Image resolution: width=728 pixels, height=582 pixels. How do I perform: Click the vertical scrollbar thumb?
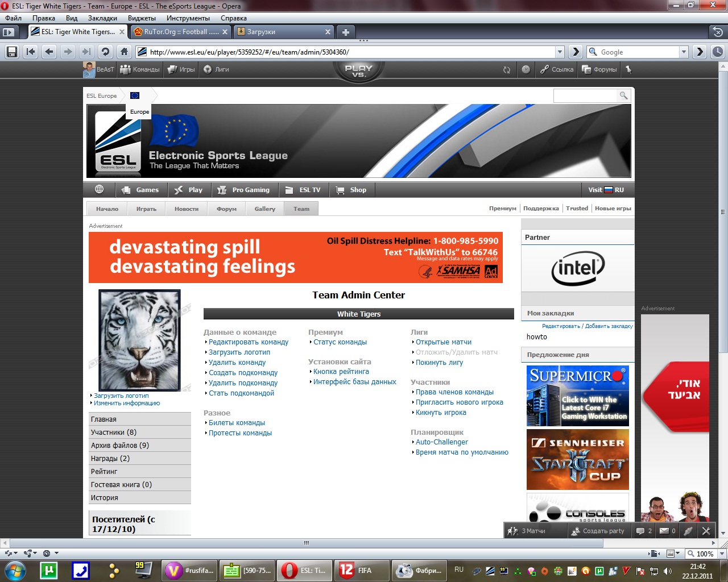coord(723,212)
